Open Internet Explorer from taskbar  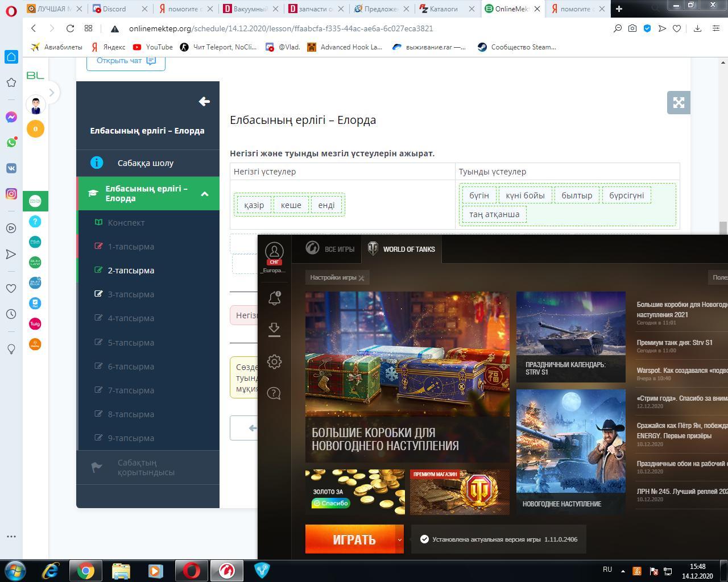(51, 571)
